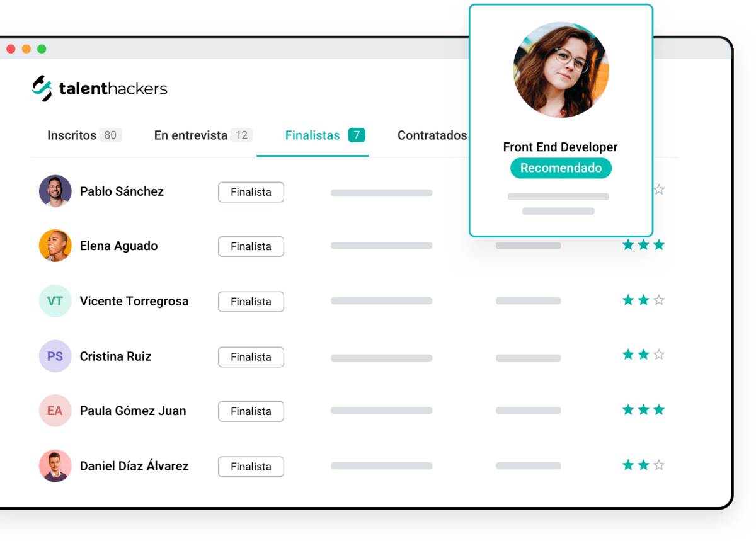Switch to the Finalistas tab
Screen dimensions: 756x541
tap(312, 135)
